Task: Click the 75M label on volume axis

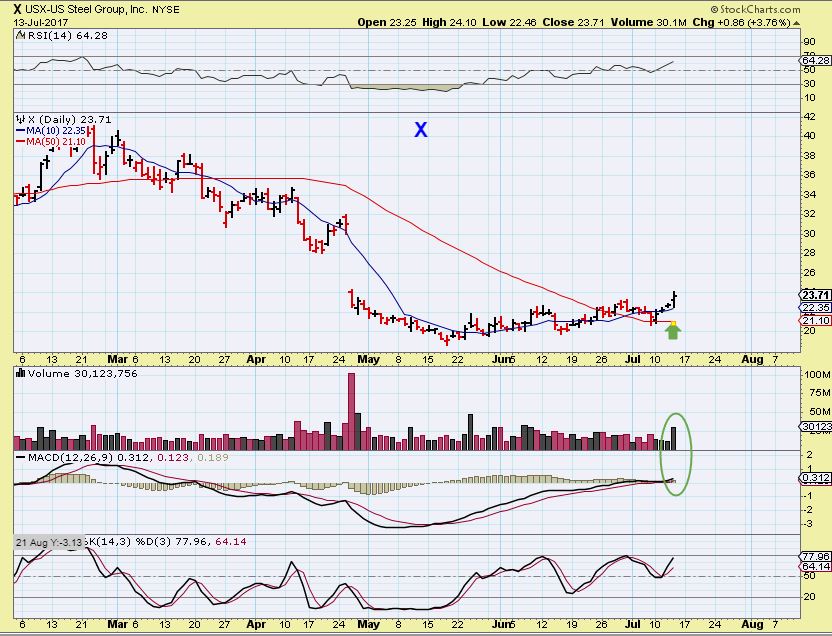Action: pyautogui.click(x=819, y=393)
